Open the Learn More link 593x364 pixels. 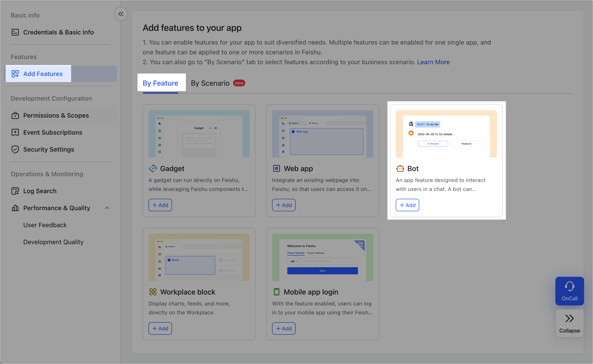[x=433, y=62]
